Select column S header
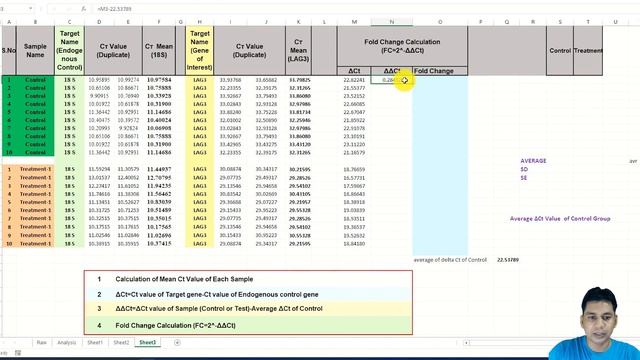 click(x=560, y=22)
